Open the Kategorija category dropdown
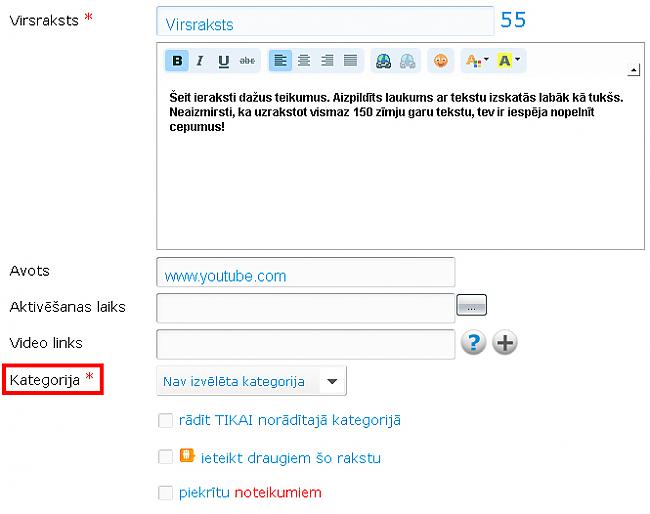Screen dimensions: 650x514 click(x=251, y=381)
